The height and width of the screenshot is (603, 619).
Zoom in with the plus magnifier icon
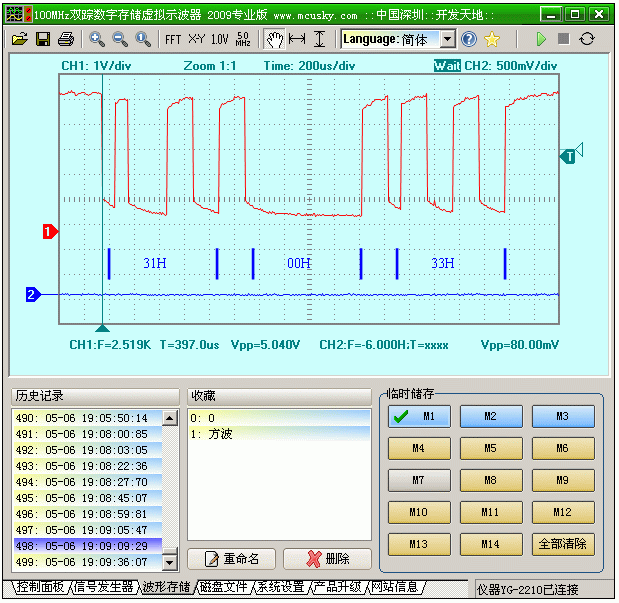tap(97, 39)
